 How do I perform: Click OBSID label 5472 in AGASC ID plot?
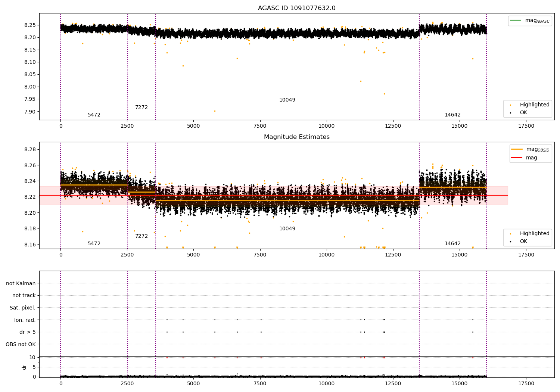[94, 115]
